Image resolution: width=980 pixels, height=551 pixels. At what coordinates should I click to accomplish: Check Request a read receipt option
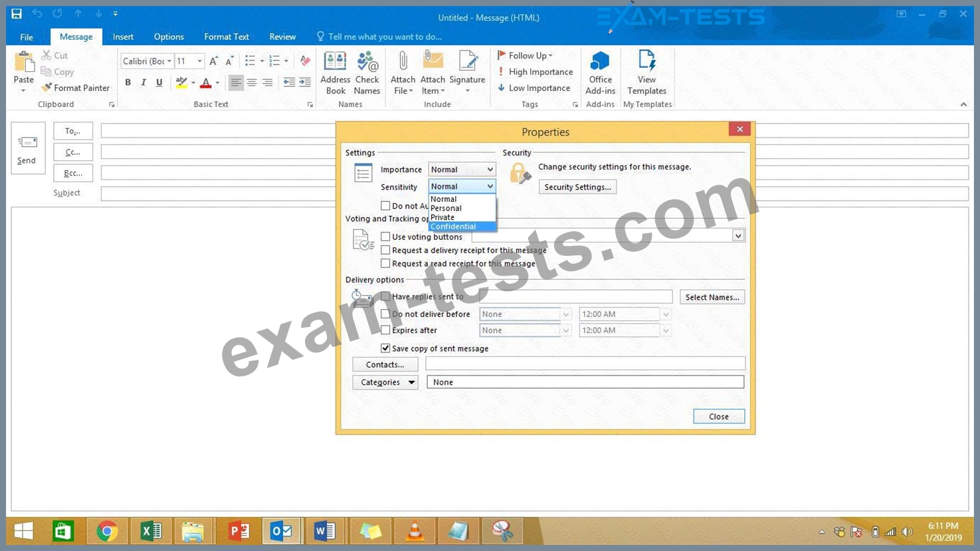coord(385,263)
